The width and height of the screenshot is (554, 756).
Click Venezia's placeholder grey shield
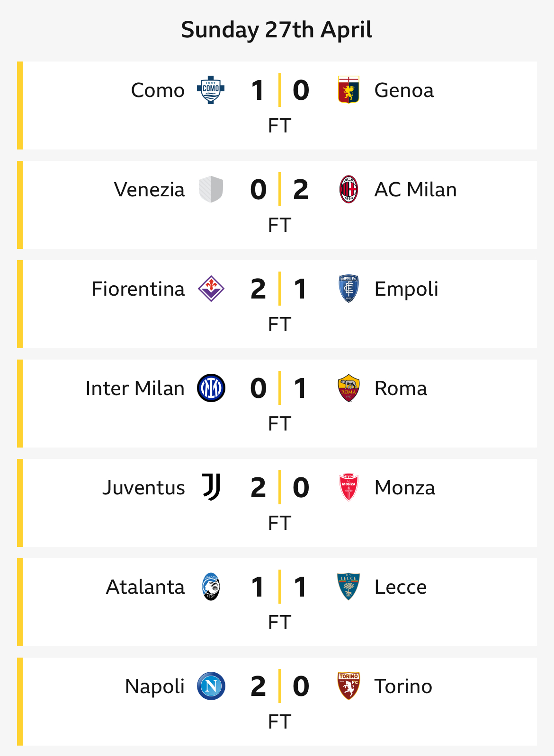[211, 189]
